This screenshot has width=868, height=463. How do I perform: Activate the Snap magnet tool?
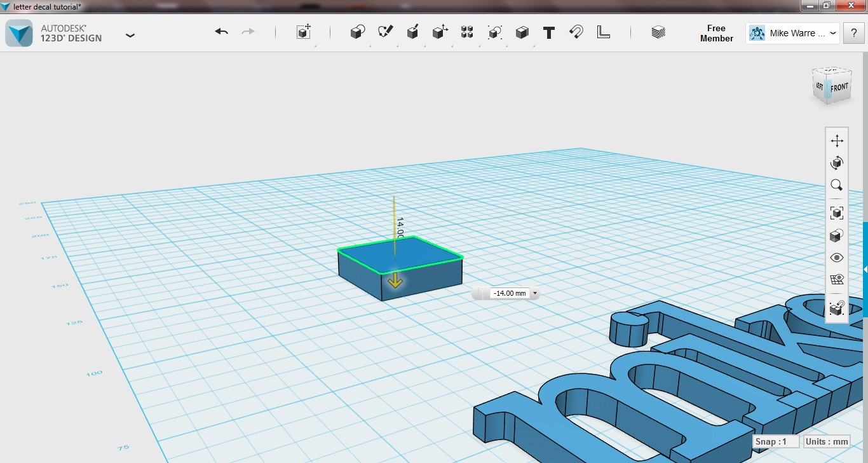[x=576, y=32]
